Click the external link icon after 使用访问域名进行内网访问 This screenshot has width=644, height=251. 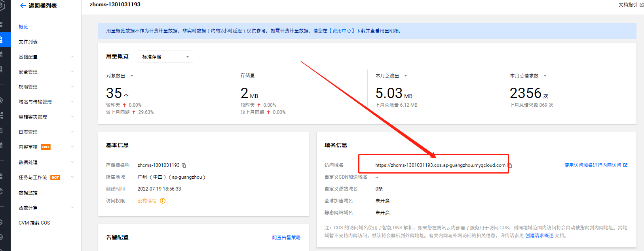(625, 165)
